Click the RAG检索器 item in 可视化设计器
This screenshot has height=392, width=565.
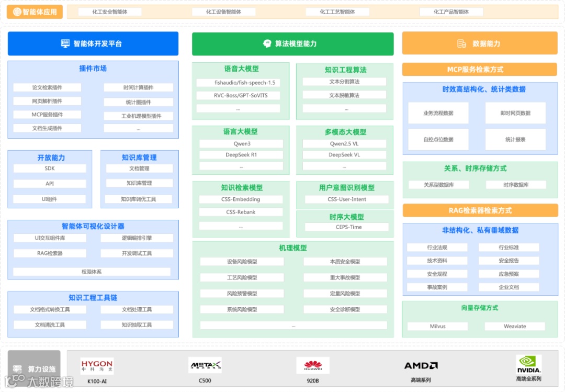(50, 253)
